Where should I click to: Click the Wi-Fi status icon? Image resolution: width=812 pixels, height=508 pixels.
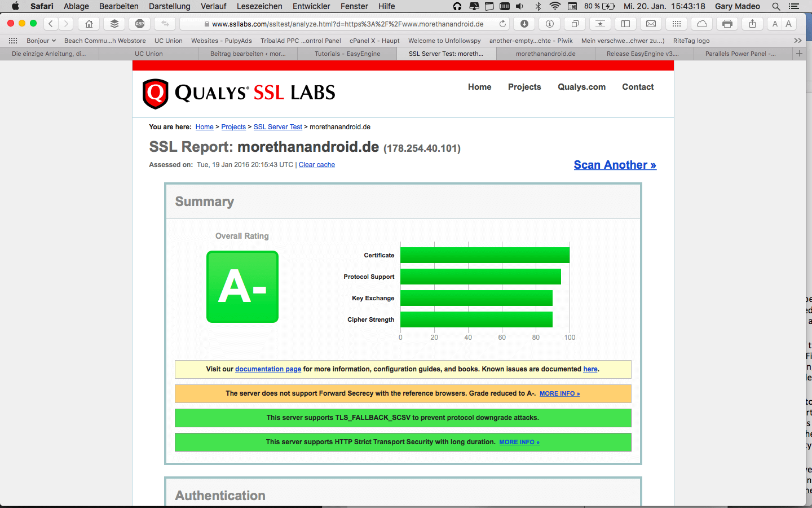(555, 6)
